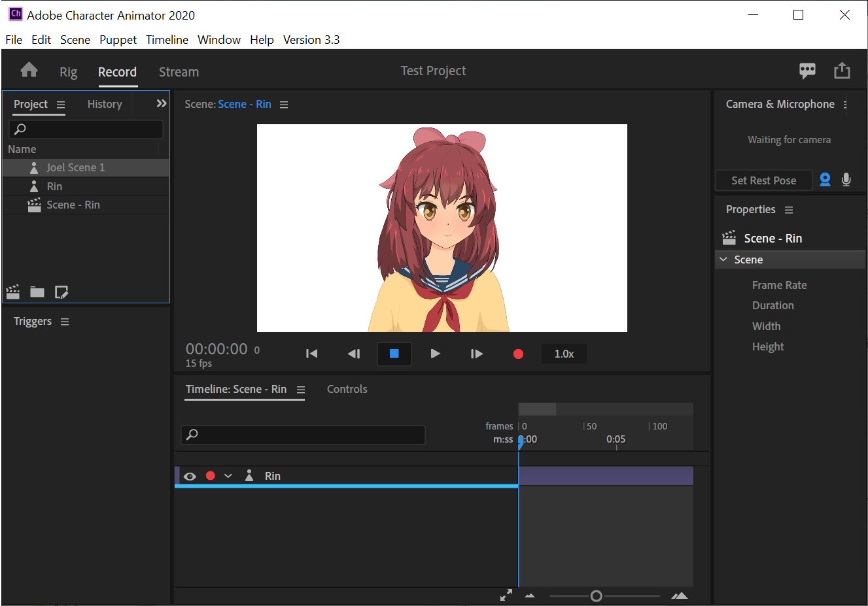Open the Triggers panel menu icon
Image resolution: width=868 pixels, height=606 pixels.
[64, 321]
